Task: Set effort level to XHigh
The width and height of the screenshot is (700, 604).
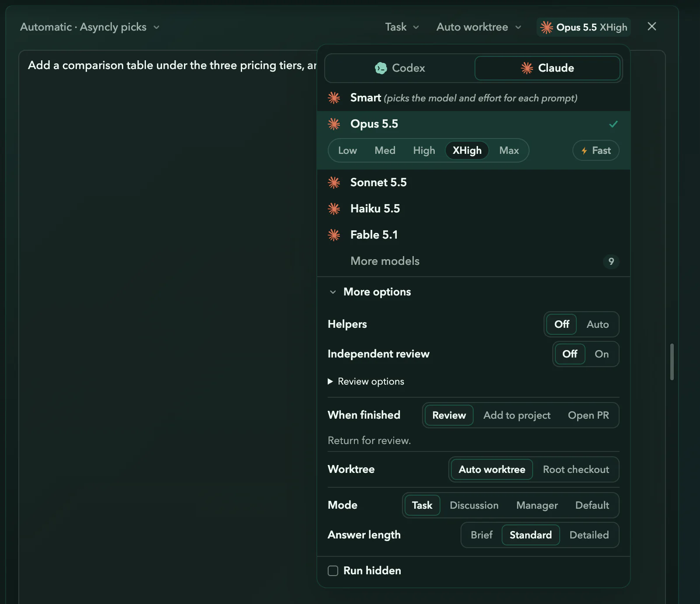Action: 467,151
